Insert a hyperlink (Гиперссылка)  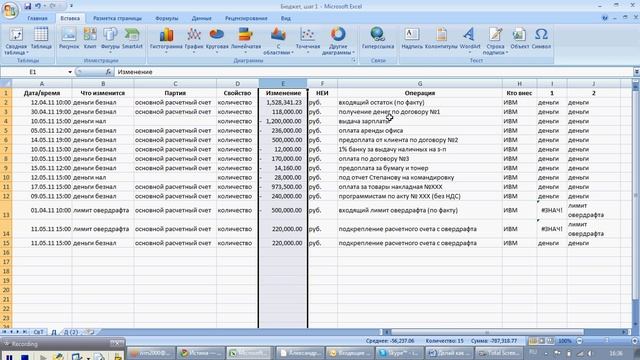pyautogui.click(x=378, y=38)
